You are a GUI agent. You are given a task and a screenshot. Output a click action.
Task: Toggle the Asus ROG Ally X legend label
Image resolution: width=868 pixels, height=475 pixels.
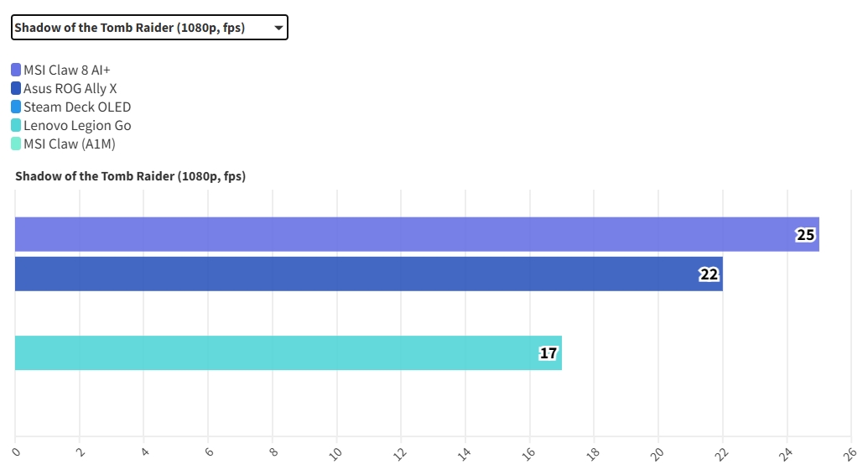point(70,88)
